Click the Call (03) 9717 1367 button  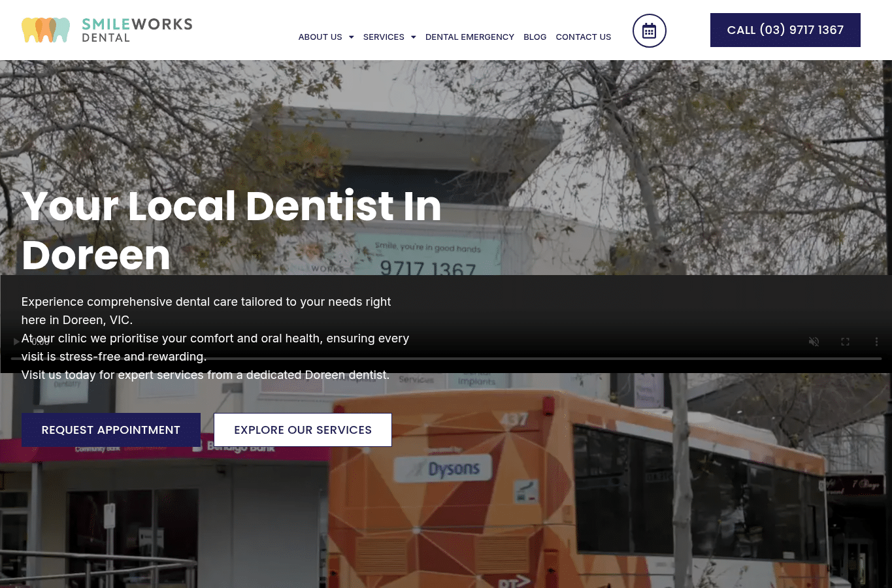(x=785, y=30)
